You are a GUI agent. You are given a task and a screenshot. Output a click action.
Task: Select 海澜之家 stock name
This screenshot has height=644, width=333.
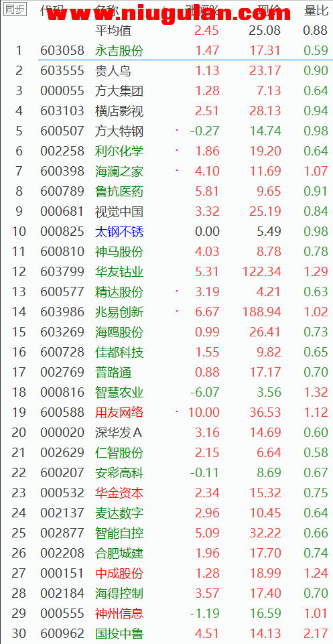(x=119, y=172)
